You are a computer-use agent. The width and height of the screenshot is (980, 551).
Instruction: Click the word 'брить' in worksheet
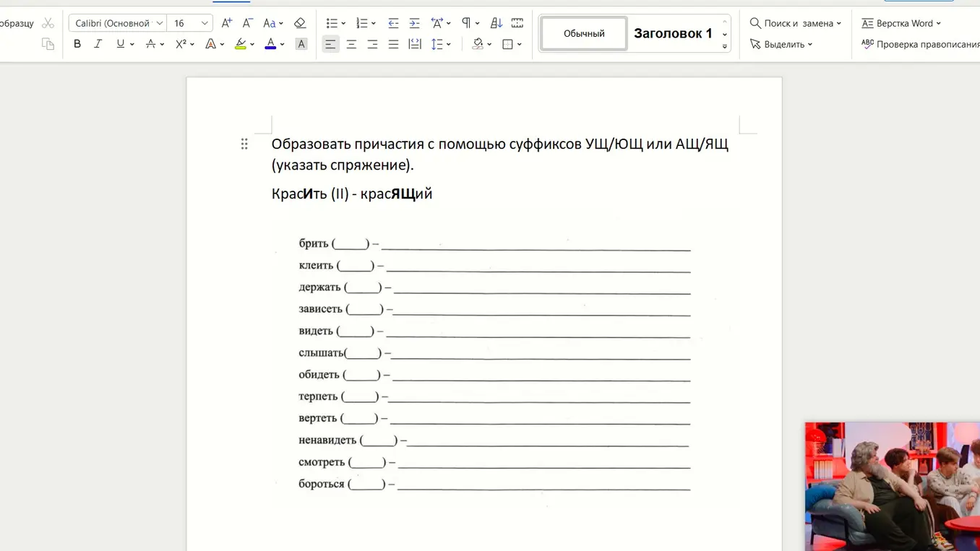[314, 243]
